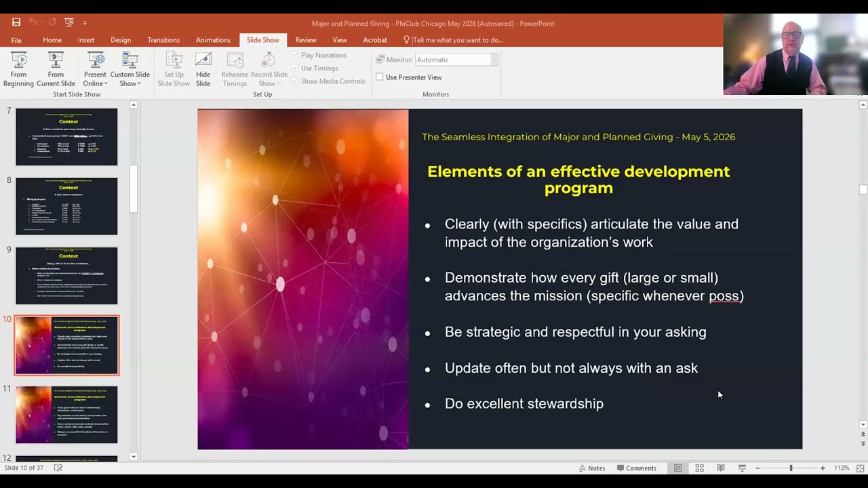Open the Present Online dropdown

[x=95, y=70]
